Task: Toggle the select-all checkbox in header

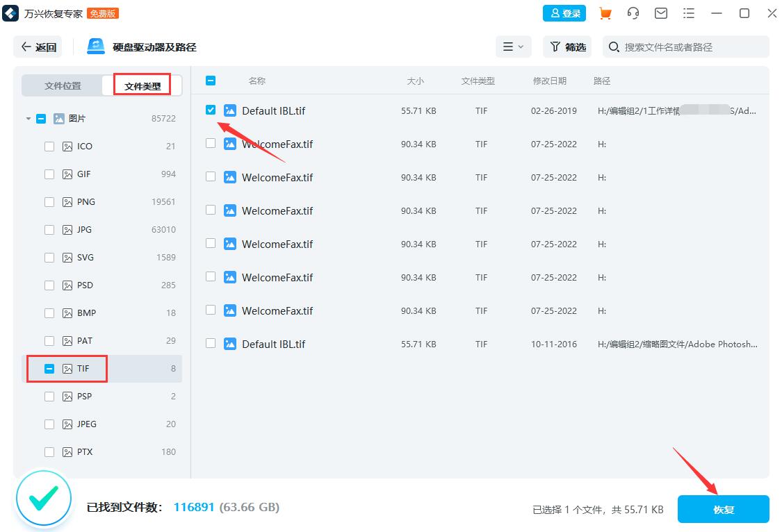Action: coord(211,81)
